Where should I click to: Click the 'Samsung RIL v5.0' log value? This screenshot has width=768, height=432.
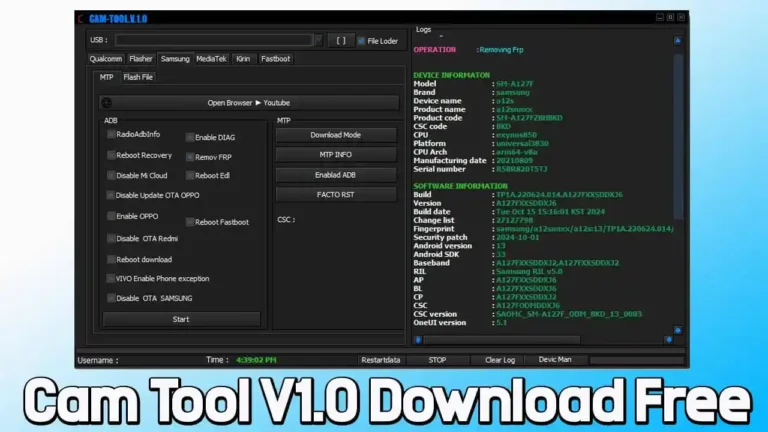click(529, 271)
